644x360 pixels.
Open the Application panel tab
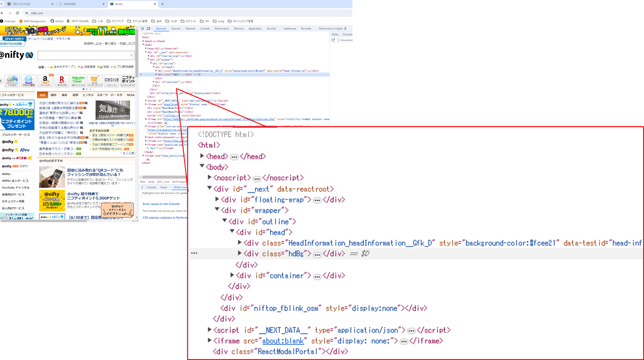click(x=255, y=28)
